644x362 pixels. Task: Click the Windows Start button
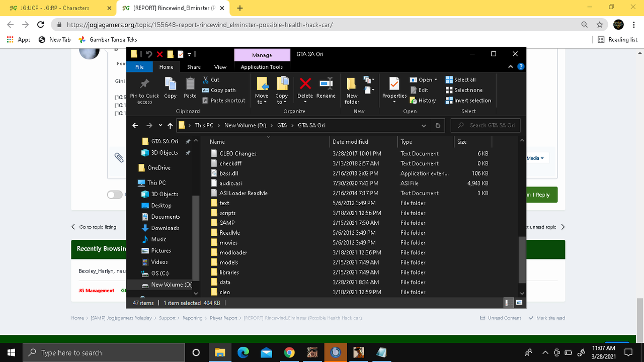coord(11,352)
